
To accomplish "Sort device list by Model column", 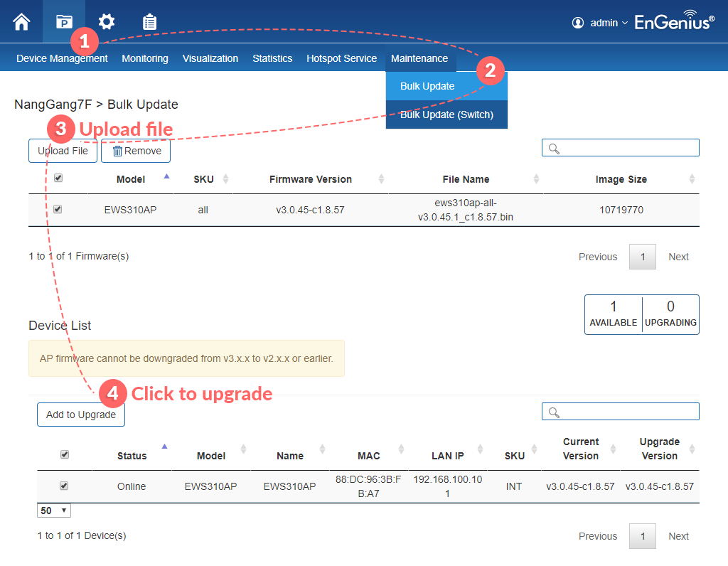I will [210, 456].
